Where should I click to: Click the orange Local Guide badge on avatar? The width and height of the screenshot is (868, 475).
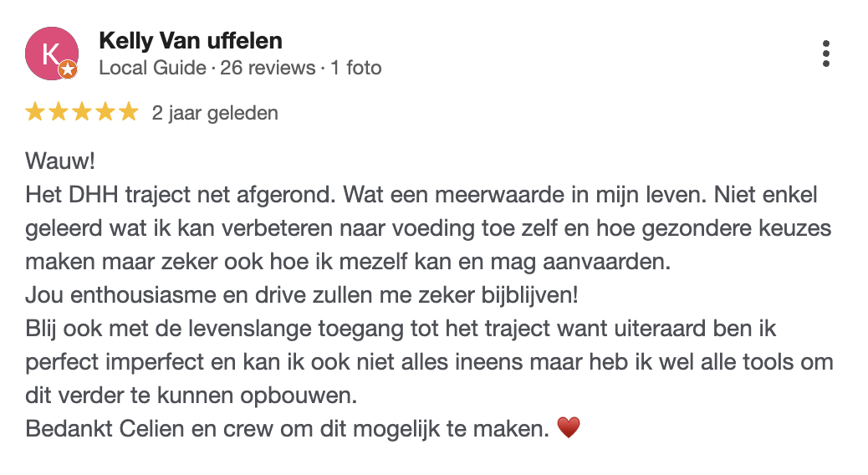pyautogui.click(x=68, y=70)
